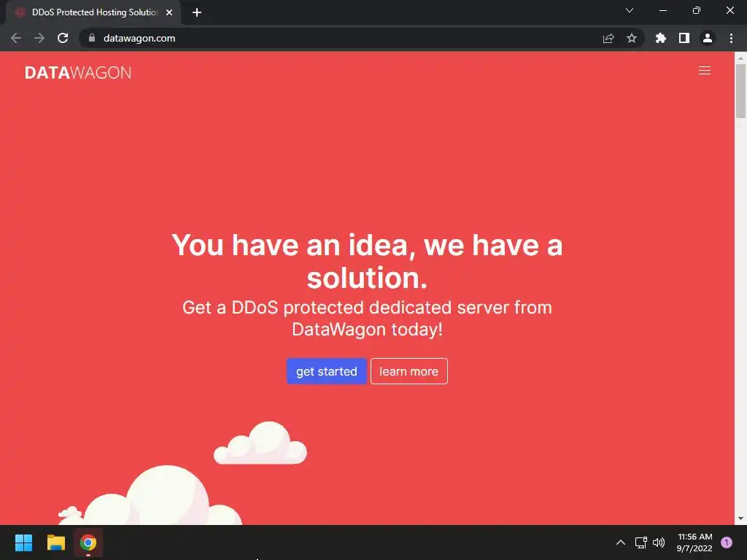Click the get started button
747x560 pixels.
[326, 371]
